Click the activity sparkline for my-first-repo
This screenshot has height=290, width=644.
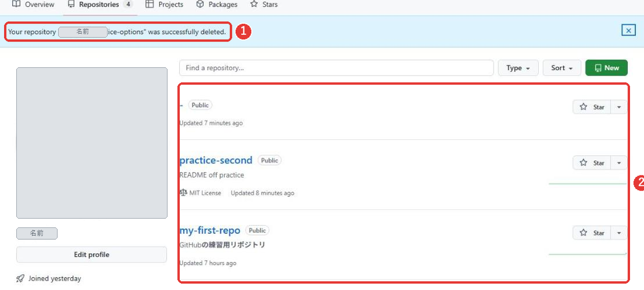[x=588, y=254]
